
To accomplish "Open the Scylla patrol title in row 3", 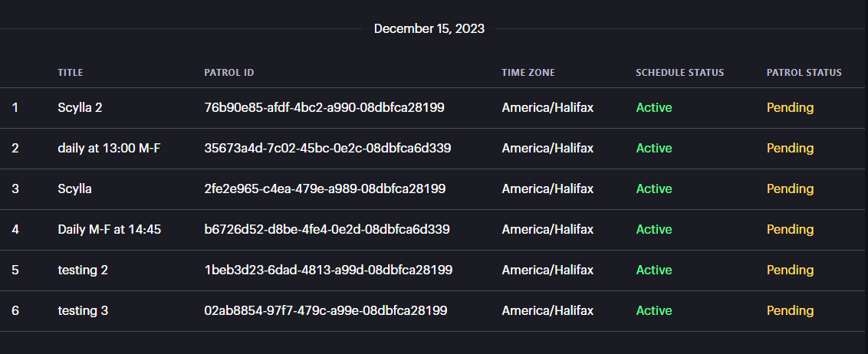I will (74, 189).
